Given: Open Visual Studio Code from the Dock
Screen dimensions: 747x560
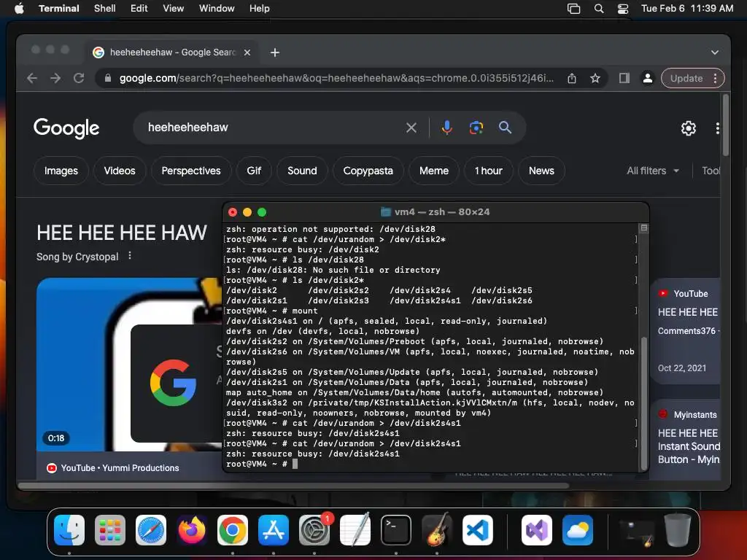Looking at the screenshot, I should (x=478, y=530).
